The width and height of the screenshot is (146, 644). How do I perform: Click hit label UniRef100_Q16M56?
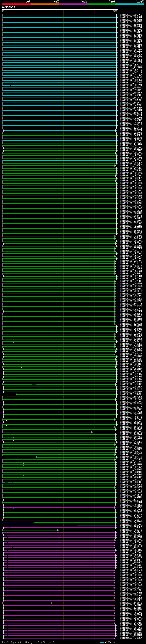[x=131, y=133]
